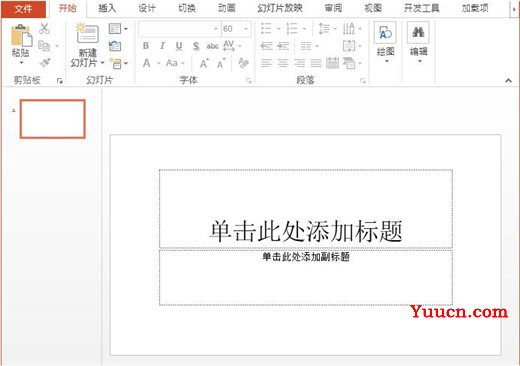Select Align Right paragraph

point(299,63)
